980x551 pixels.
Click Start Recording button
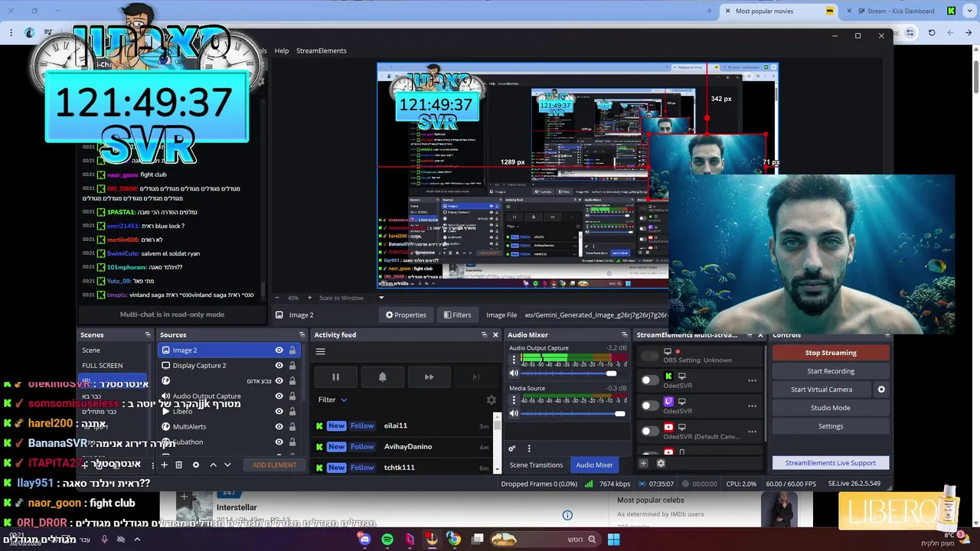[831, 371]
